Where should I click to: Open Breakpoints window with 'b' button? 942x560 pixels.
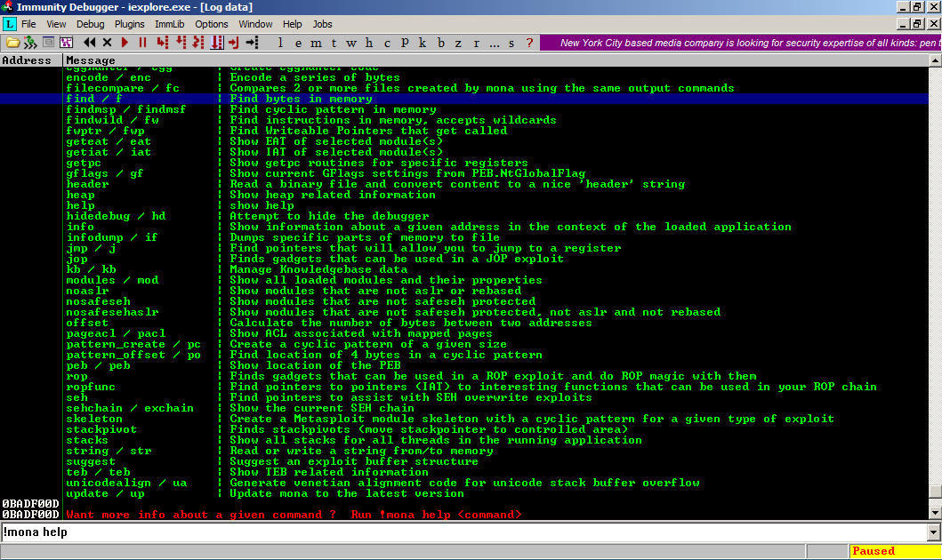click(440, 43)
